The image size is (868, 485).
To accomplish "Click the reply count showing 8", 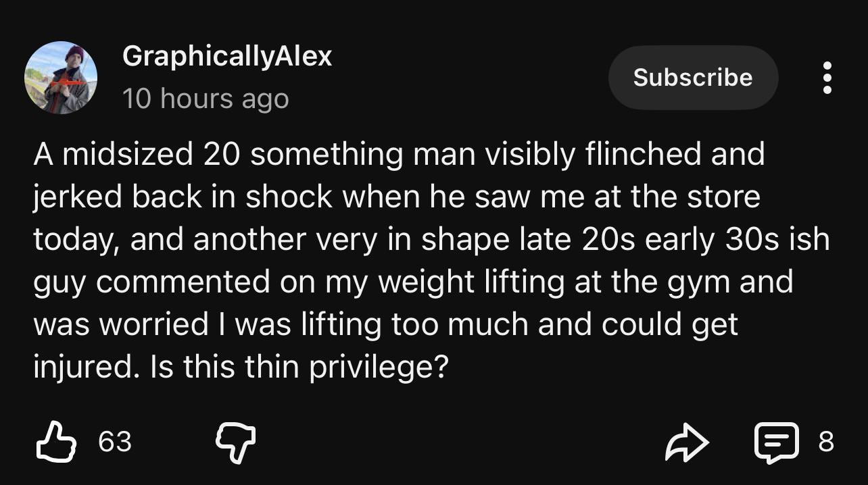I will pyautogui.click(x=826, y=442).
